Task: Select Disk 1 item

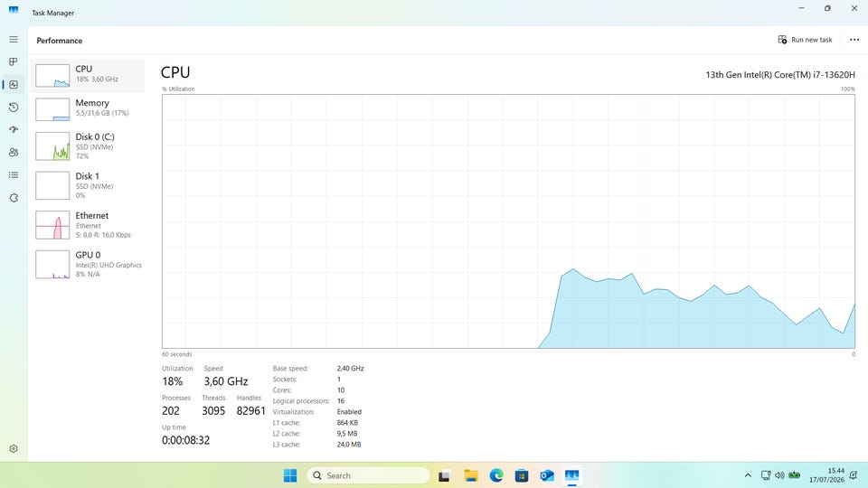Action: [88, 185]
